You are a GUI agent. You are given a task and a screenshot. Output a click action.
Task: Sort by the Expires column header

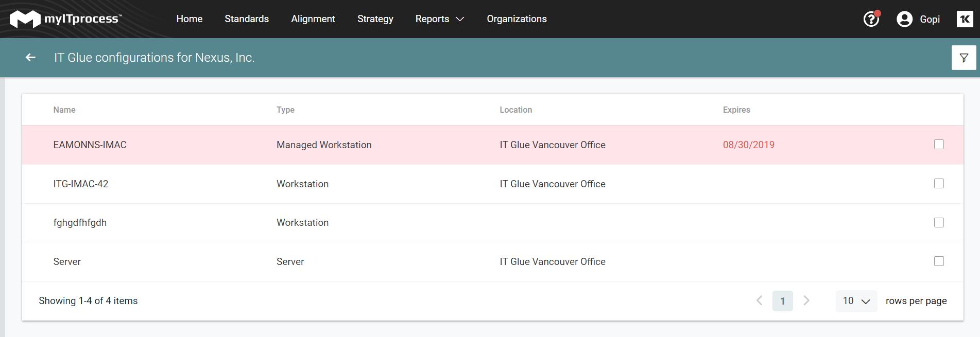coord(736,110)
